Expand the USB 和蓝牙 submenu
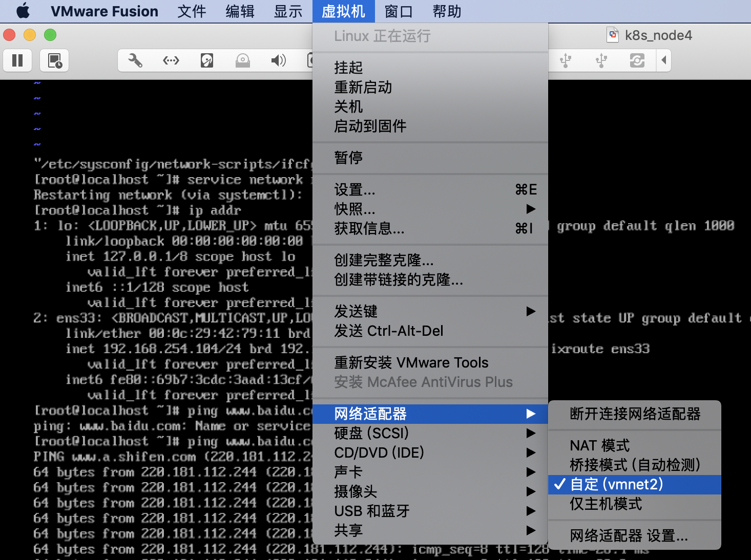Viewport: 751px width, 560px height. [430, 511]
